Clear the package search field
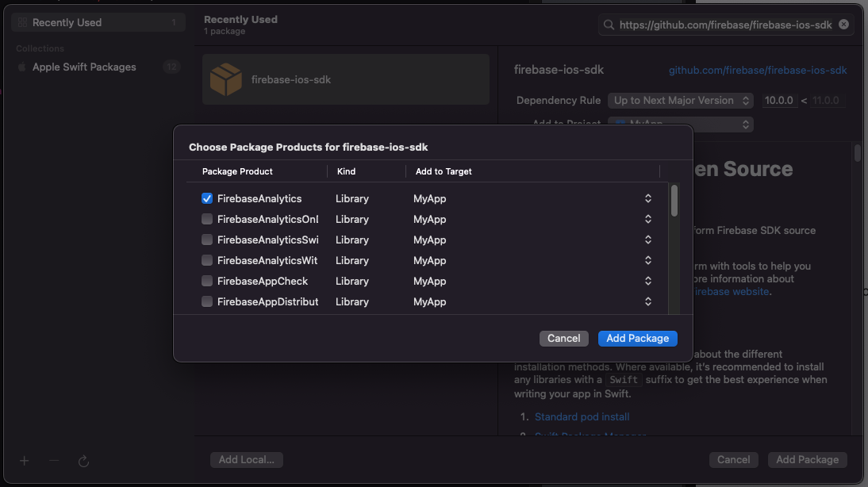The height and width of the screenshot is (487, 868). (x=843, y=25)
